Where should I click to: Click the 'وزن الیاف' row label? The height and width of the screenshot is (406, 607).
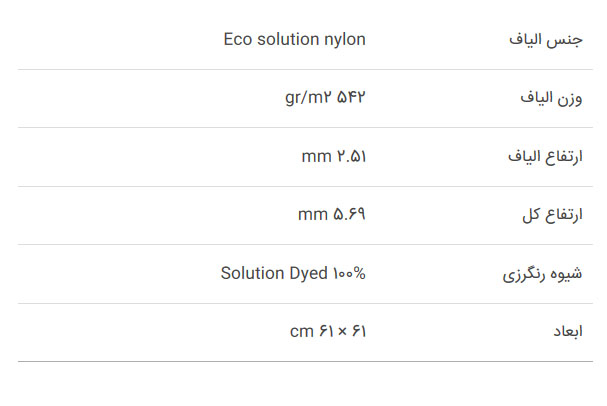(551, 98)
